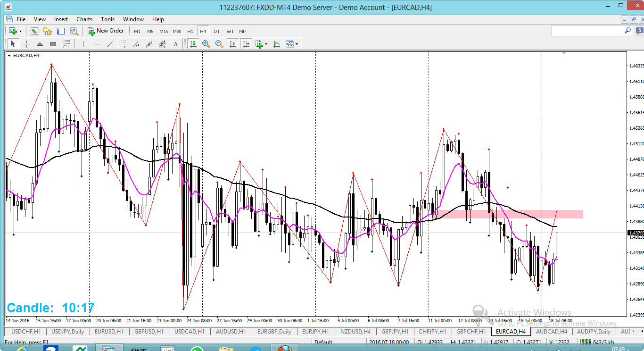
Task: Toggle the Terminal panel icon
Action: pyautogui.click(x=61, y=31)
